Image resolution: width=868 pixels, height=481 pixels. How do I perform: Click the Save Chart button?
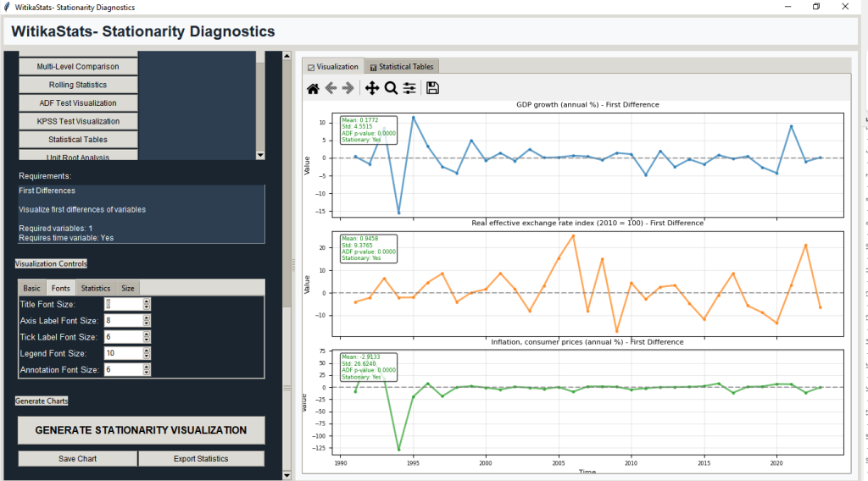point(77,459)
